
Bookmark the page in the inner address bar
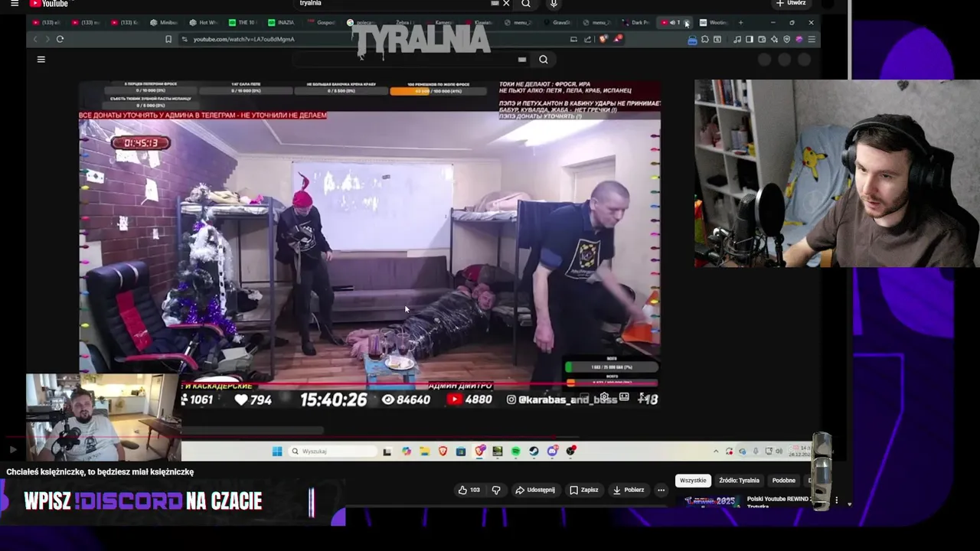click(x=168, y=39)
